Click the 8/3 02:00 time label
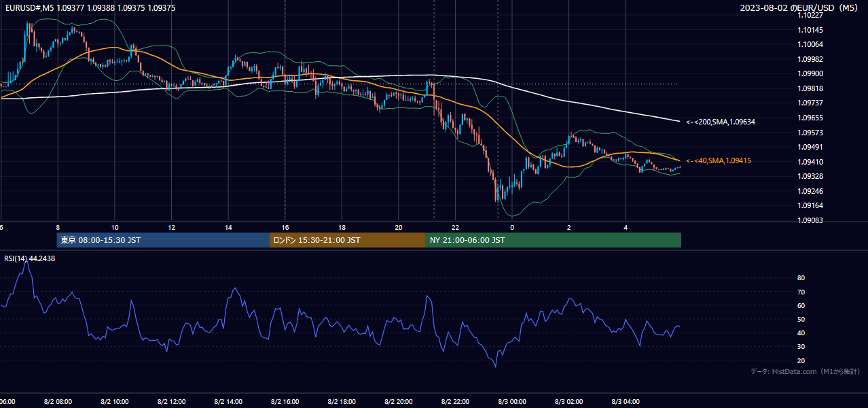Viewport: 868px width, 408px height. coord(569,402)
